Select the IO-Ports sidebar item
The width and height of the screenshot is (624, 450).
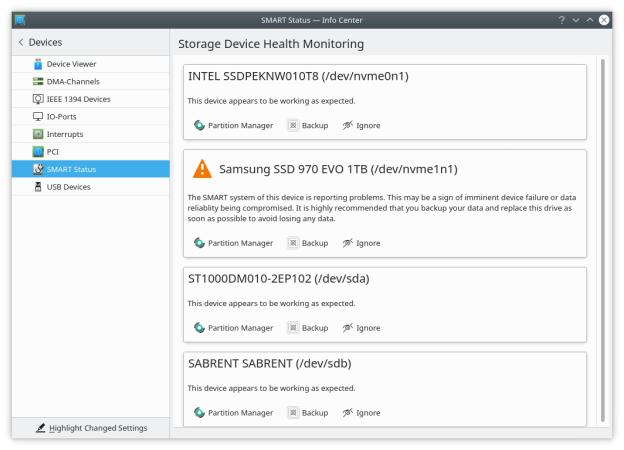62,116
